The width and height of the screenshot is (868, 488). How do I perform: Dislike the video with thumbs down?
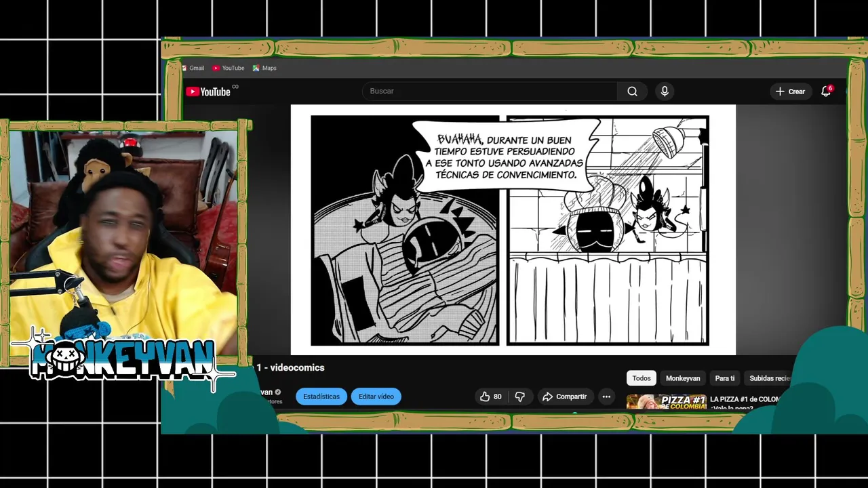520,396
